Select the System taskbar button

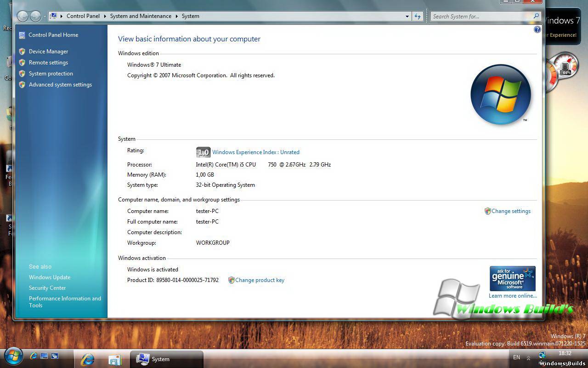pos(167,359)
